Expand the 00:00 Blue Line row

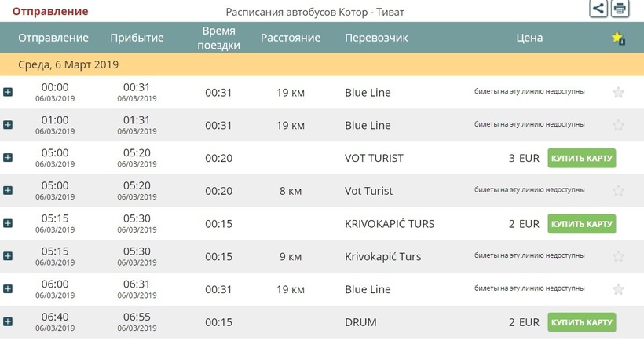(x=8, y=93)
